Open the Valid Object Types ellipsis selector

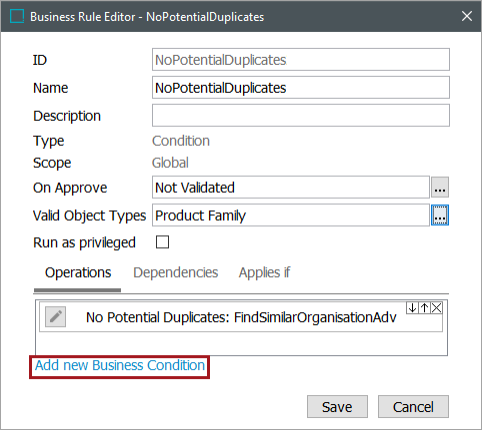[x=440, y=215]
